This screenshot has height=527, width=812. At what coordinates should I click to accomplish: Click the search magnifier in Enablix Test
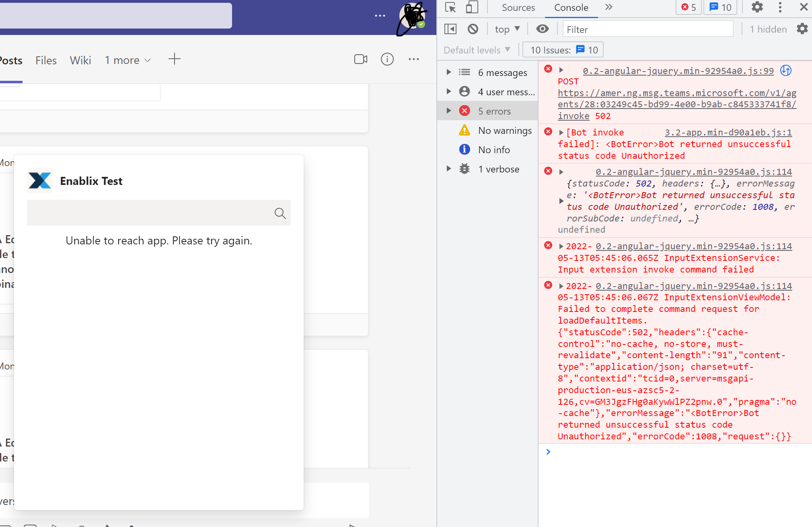pyautogui.click(x=280, y=213)
